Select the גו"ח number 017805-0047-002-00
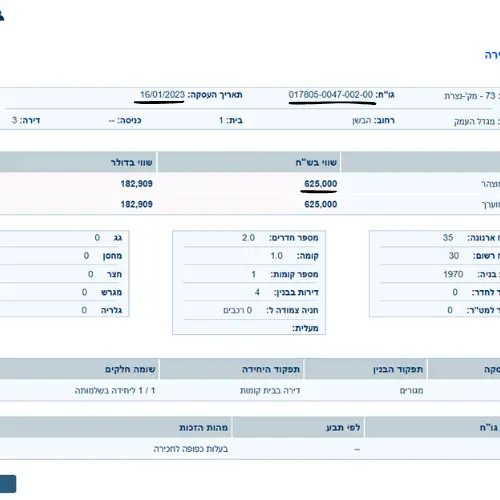500x500 pixels. 331,95
